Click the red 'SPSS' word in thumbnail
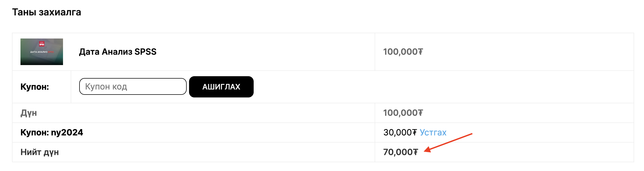This screenshot has width=644, height=171. point(51,52)
